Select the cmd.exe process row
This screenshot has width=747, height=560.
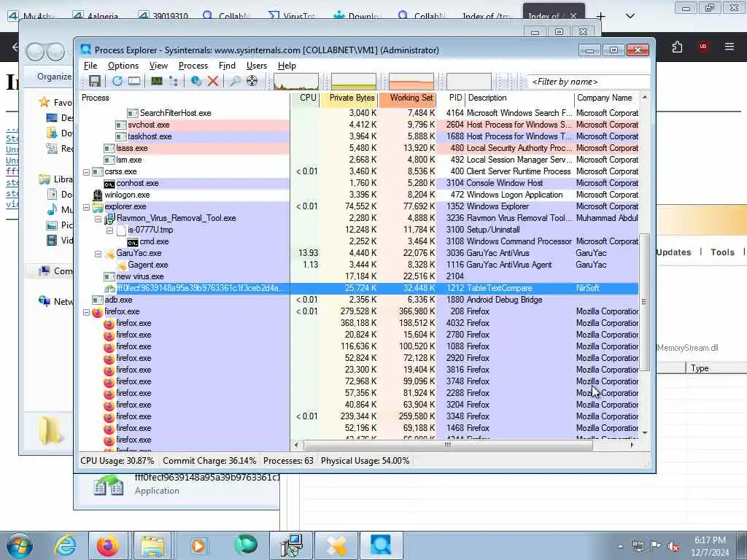(x=359, y=241)
